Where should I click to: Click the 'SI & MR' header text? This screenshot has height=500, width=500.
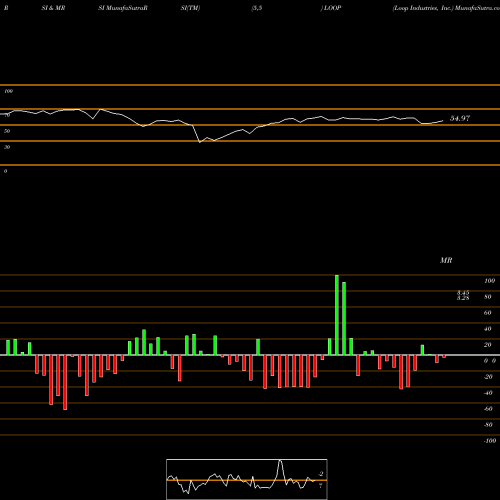(53, 8)
